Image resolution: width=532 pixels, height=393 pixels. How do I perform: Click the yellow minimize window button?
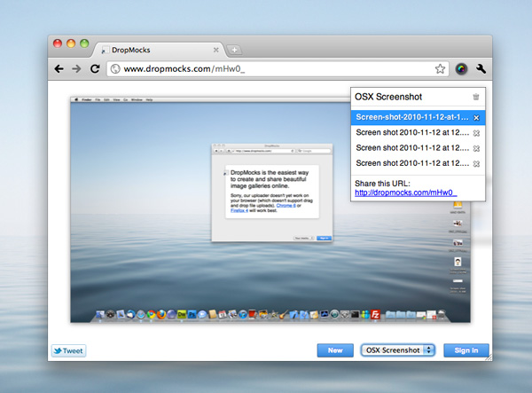pos(71,43)
